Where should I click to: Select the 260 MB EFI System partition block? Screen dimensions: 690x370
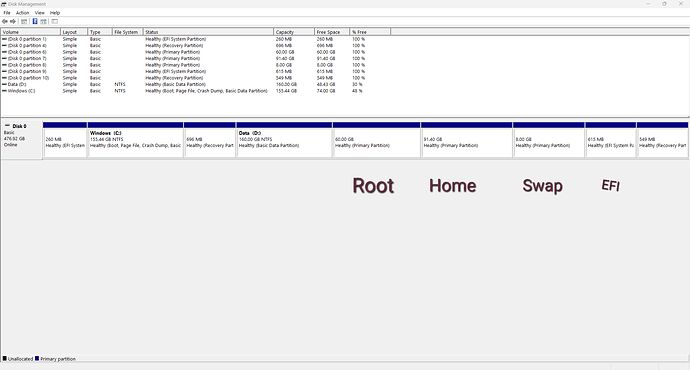coord(65,139)
